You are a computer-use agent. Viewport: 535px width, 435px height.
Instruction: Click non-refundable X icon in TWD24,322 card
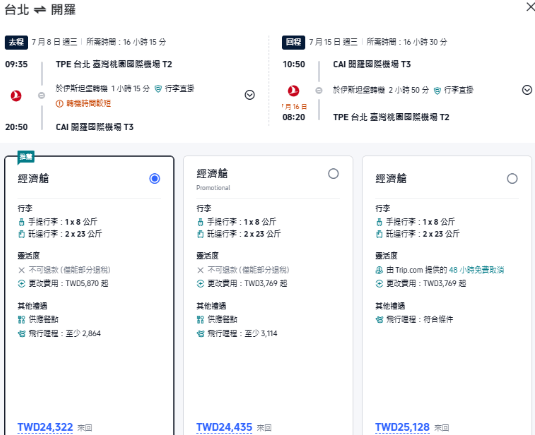tap(21, 270)
